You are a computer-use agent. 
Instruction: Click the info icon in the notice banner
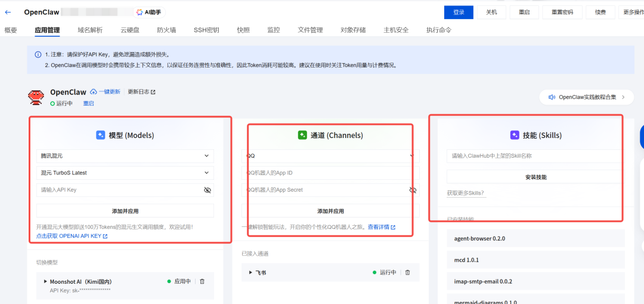point(38,54)
